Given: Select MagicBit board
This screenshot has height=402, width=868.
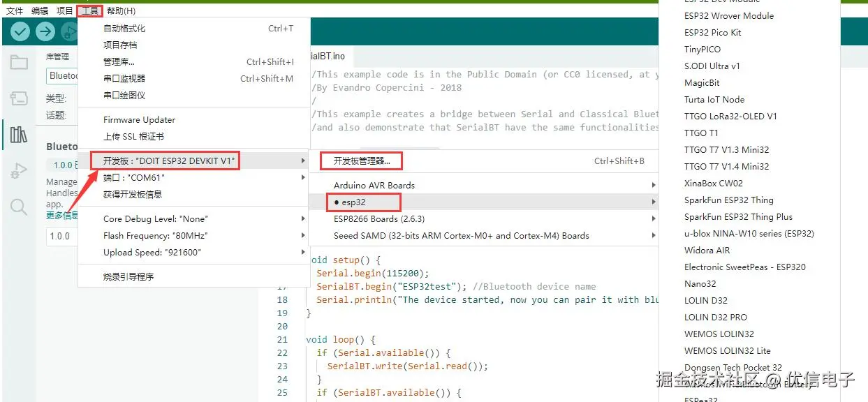Looking at the screenshot, I should pyautogui.click(x=749, y=83).
